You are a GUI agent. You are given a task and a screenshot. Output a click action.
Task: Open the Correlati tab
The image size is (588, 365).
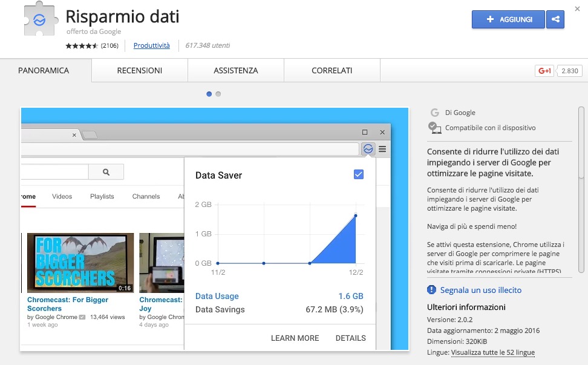click(332, 71)
